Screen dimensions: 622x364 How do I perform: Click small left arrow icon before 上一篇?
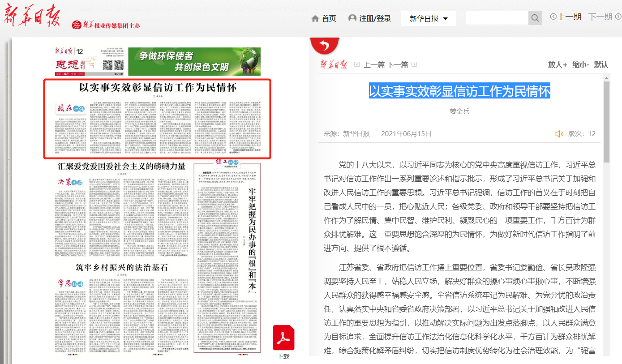tap(357, 64)
